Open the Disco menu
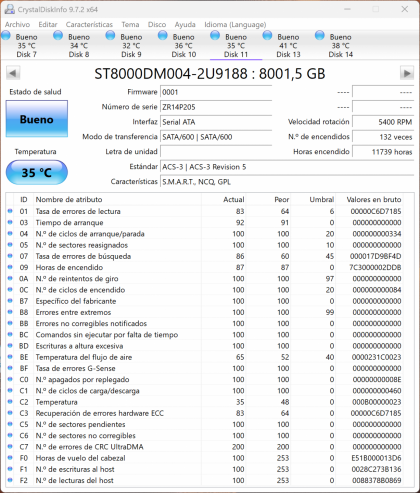This screenshot has height=493, width=420. (x=157, y=24)
